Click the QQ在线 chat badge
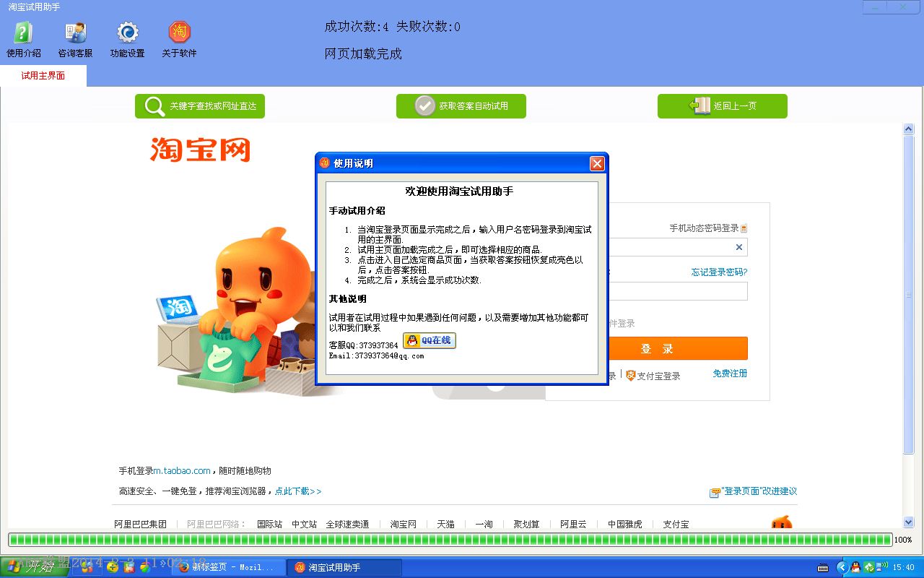 click(430, 340)
